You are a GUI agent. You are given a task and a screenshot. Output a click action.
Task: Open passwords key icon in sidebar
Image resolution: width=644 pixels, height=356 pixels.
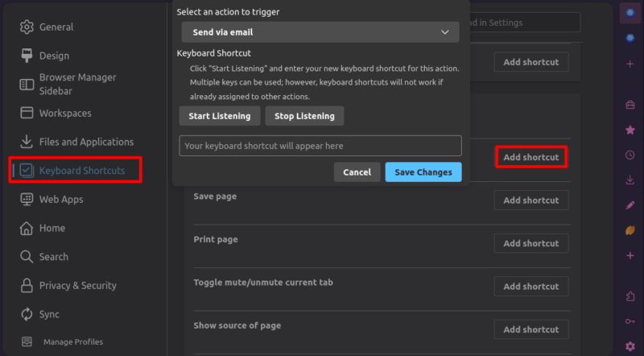(x=630, y=321)
